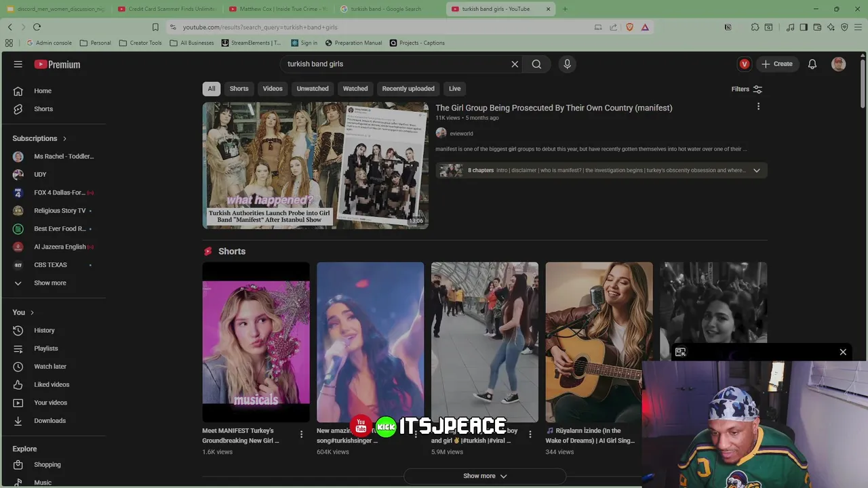Click the magnifier search button

(536, 64)
